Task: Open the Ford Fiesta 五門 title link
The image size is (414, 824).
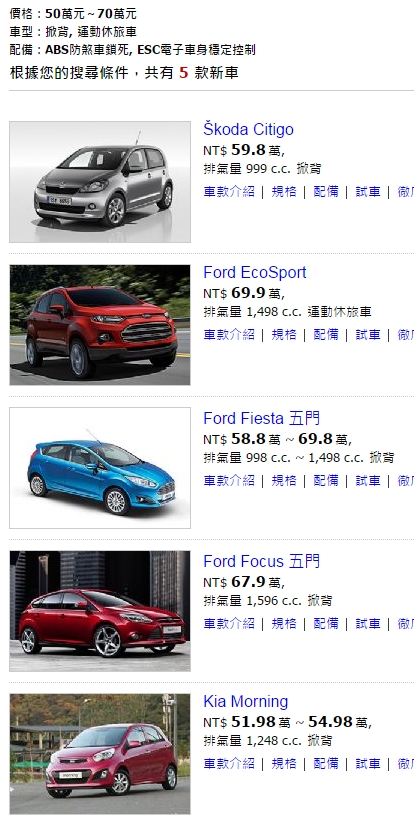Action: pyautogui.click(x=262, y=418)
